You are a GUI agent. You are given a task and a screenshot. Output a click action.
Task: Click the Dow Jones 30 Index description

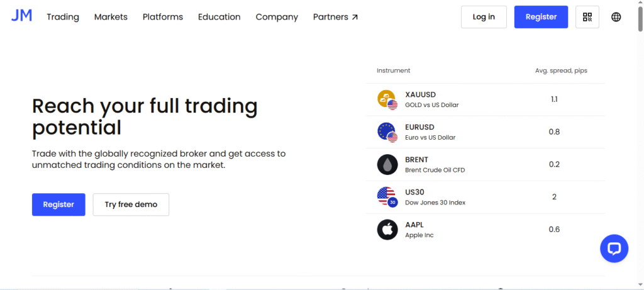coord(435,203)
